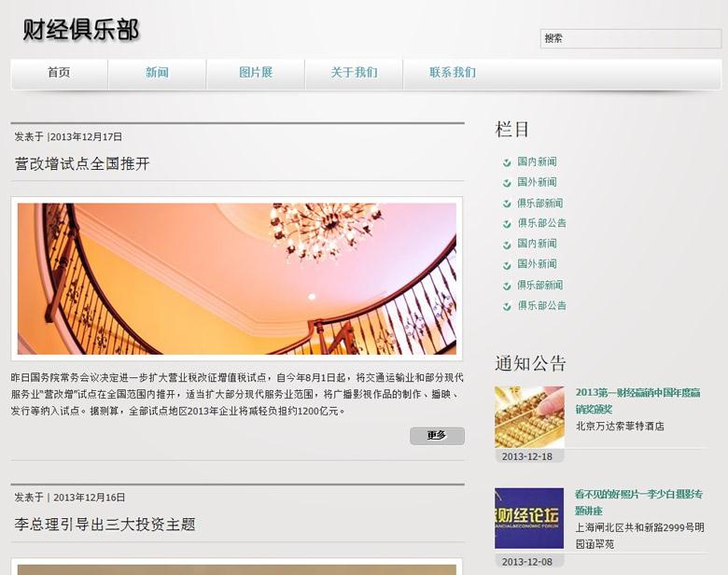
Task: Click the chandelier staircase article image
Action: tap(237, 278)
